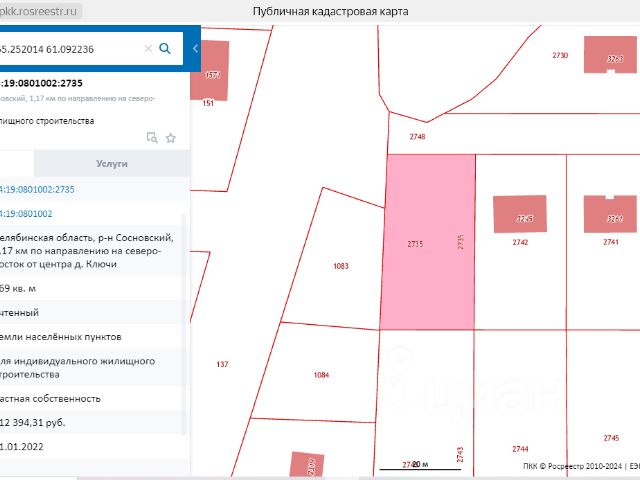Open cadastral quarter link ending :19:0801002
This screenshot has height=480, width=640.
(x=26, y=213)
